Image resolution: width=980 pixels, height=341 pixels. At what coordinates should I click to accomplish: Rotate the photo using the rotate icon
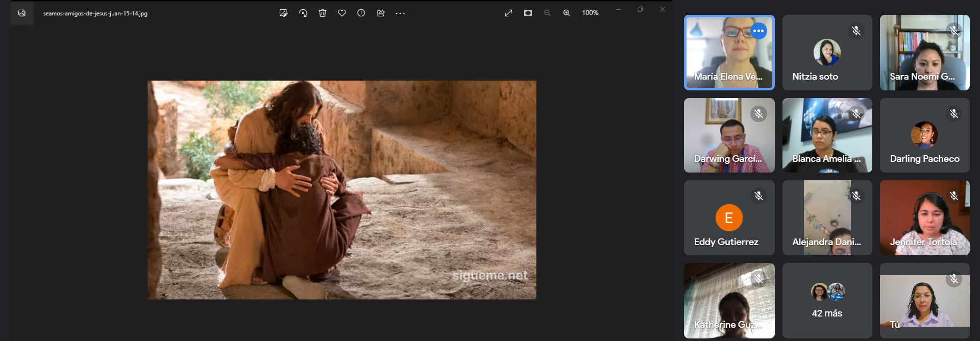point(303,13)
